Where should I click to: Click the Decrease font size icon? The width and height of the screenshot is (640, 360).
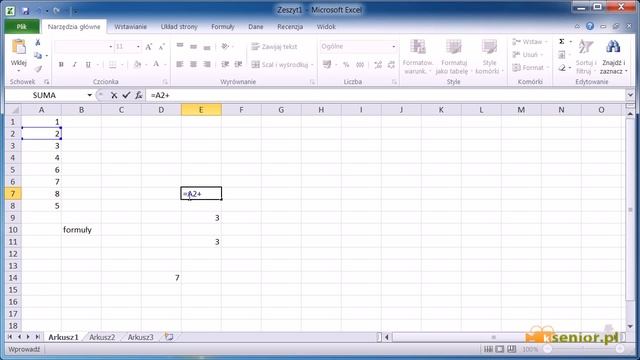click(x=162, y=47)
